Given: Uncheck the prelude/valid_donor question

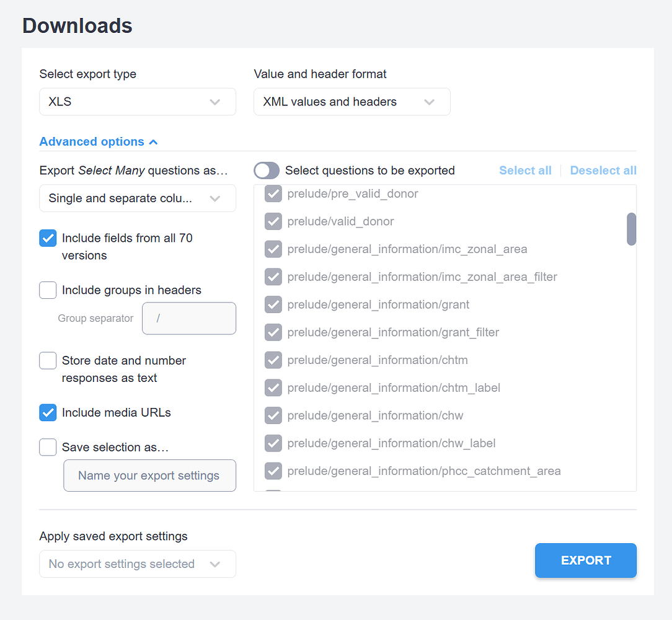Looking at the screenshot, I should click(273, 221).
